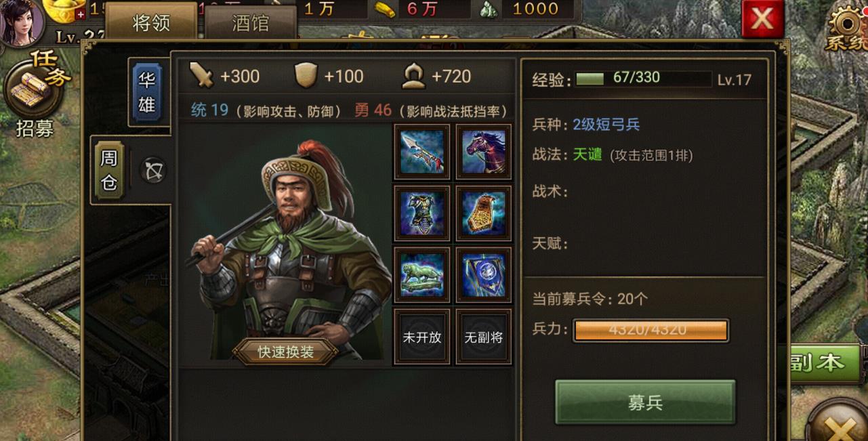The width and height of the screenshot is (868, 441).
Task: Open the spear weapon equipment slot
Action: (421, 152)
